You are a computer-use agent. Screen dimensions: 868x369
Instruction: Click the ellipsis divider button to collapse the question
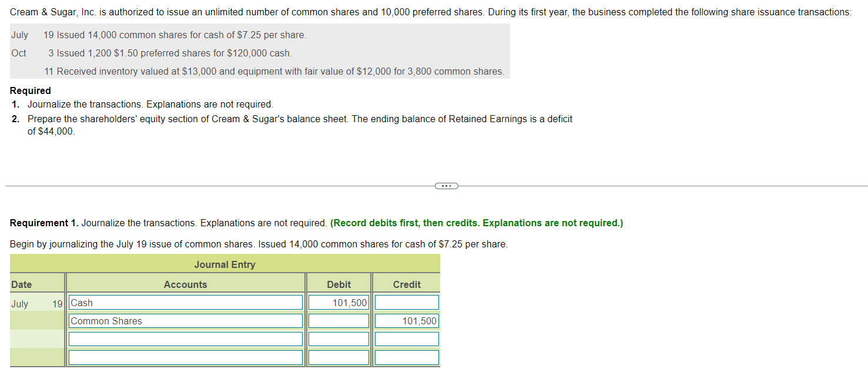[x=446, y=186]
